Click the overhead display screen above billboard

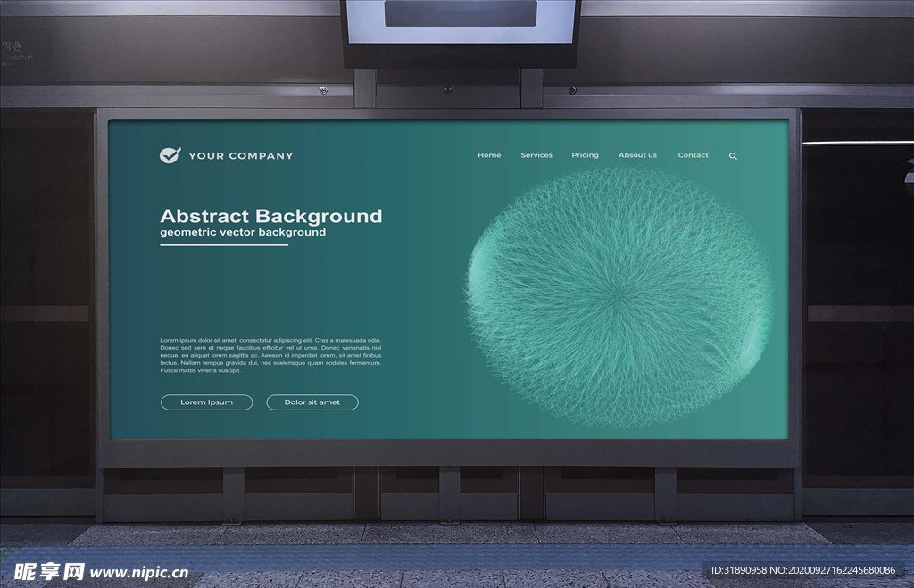click(x=461, y=21)
